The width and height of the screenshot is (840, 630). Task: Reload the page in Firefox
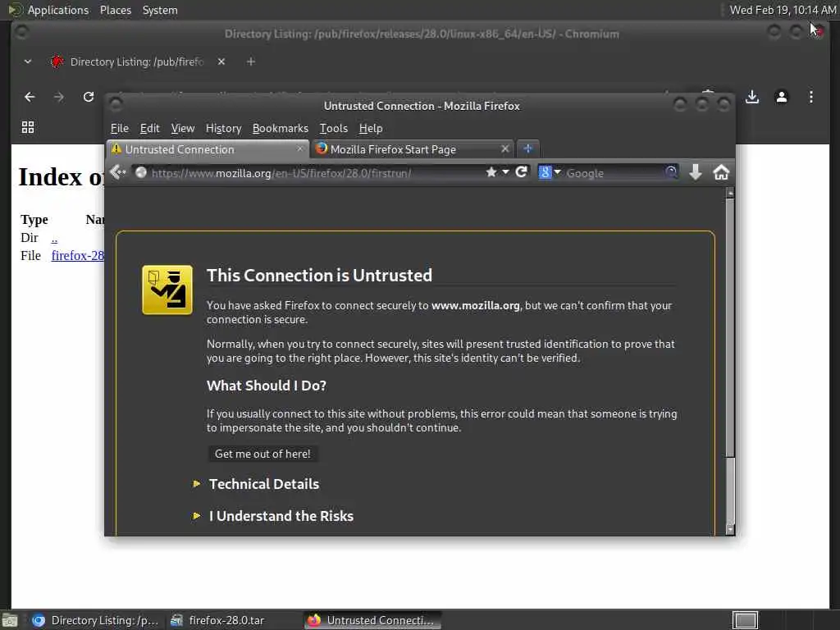(521, 172)
